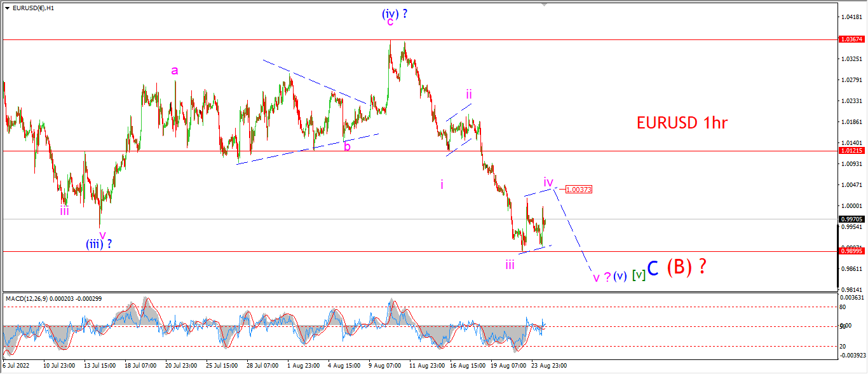Viewport: 868px width, 374px height.
Task: Select the blue "(iv) ?" wave label
Action: click(395, 13)
